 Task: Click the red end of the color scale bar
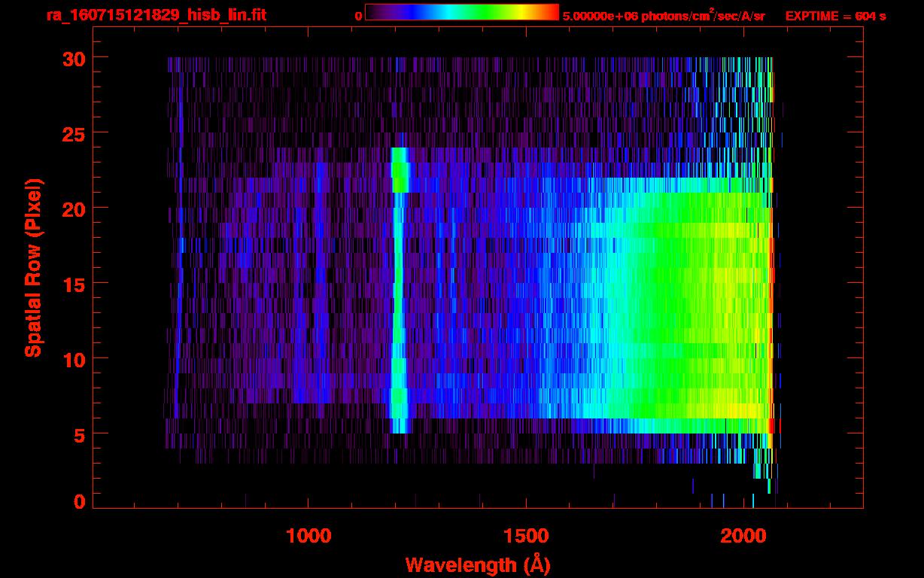(553, 12)
